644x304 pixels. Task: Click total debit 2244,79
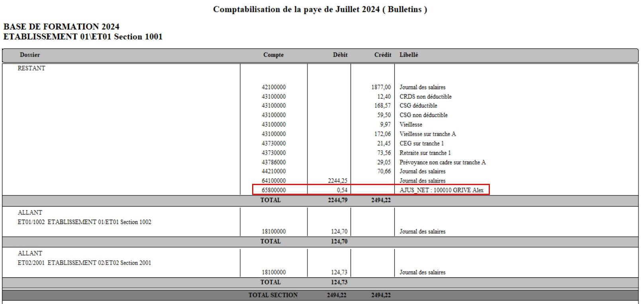tap(338, 200)
